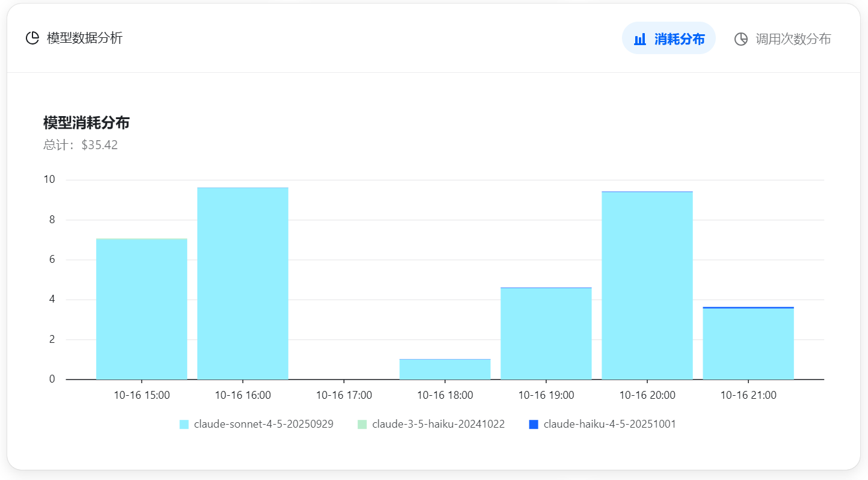Click the bar chart icon in 消耗分布
Image resolution: width=868 pixels, height=480 pixels.
pos(640,39)
